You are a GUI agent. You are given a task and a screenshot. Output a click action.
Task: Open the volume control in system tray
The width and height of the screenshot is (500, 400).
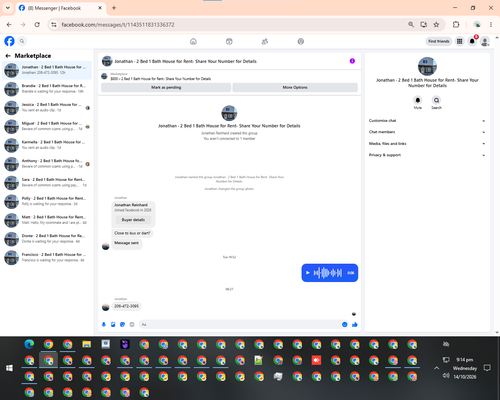[x=446, y=376]
